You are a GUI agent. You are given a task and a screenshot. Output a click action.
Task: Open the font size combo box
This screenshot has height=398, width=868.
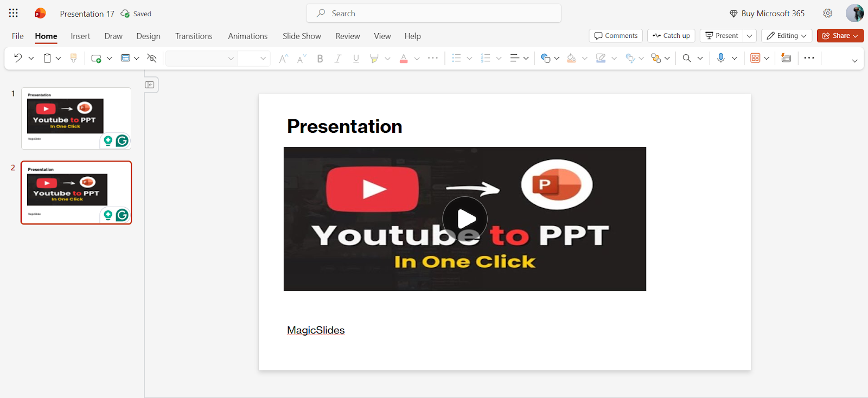254,58
